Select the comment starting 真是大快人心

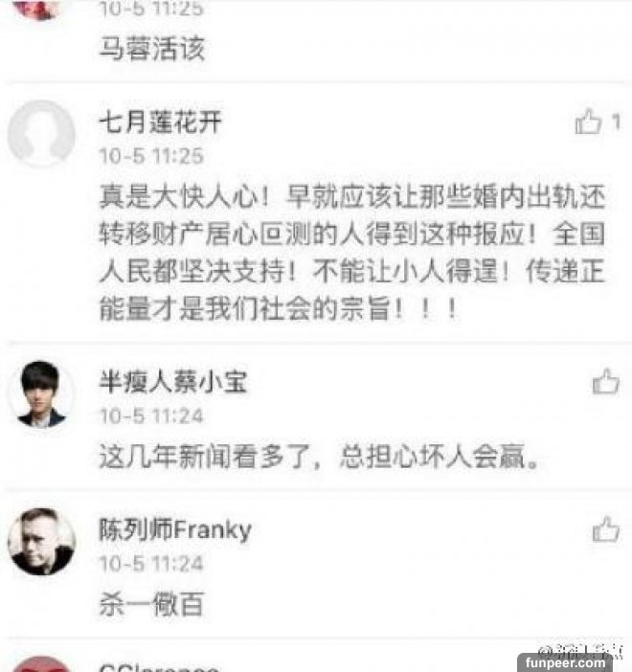[x=352, y=253]
